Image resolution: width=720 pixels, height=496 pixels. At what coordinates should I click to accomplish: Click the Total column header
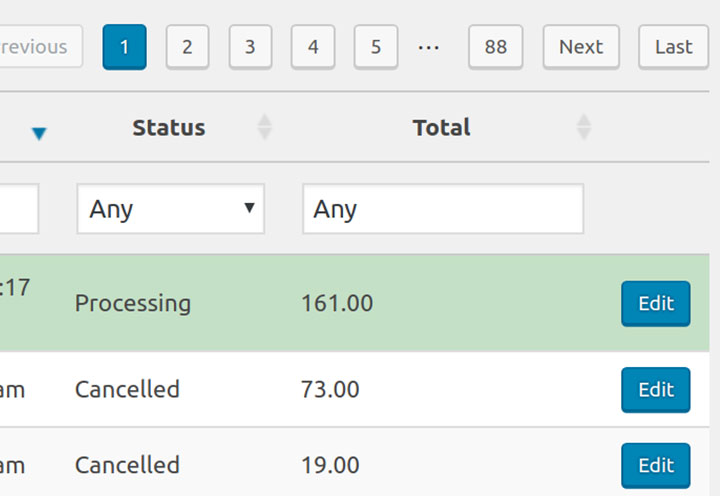[441, 128]
